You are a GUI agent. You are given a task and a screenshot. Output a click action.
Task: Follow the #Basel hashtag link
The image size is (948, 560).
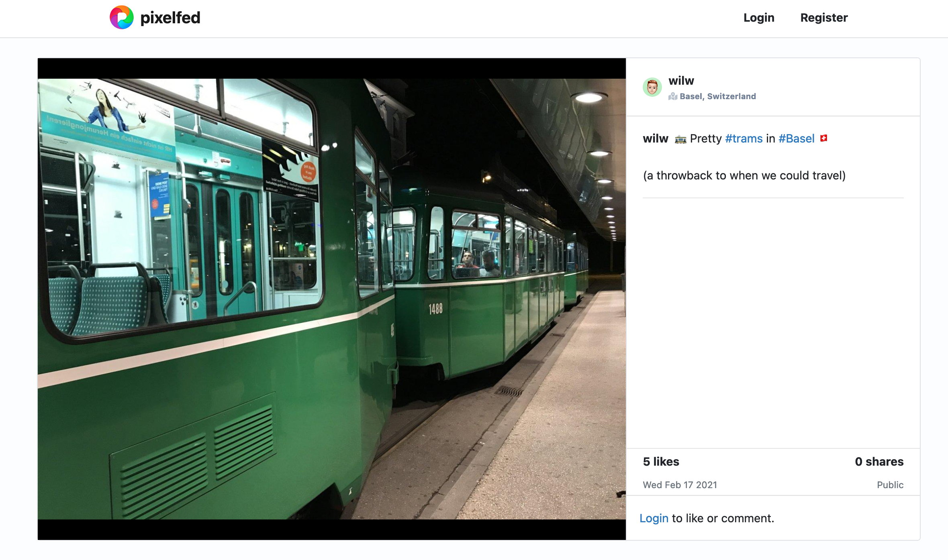[x=797, y=138]
